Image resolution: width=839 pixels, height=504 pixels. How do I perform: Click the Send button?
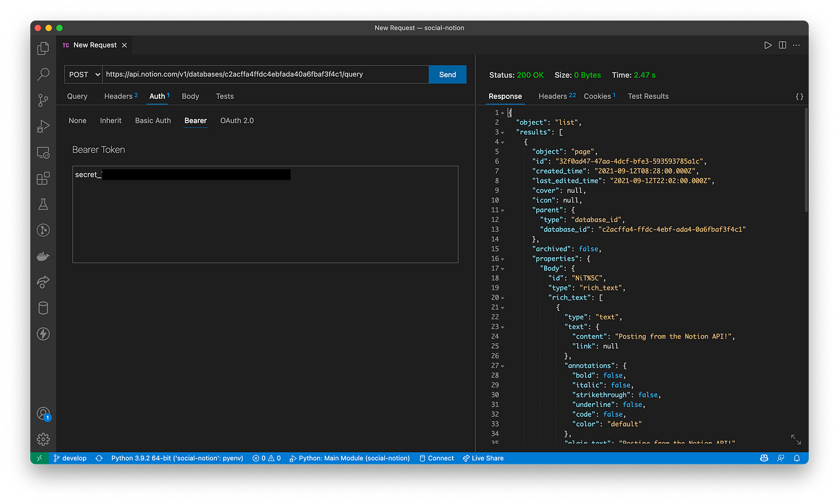tap(447, 74)
